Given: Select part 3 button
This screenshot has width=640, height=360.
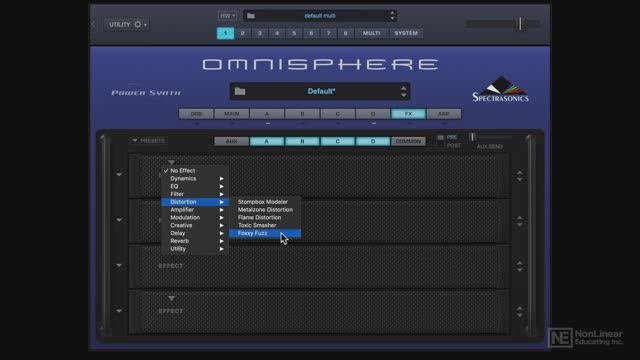Looking at the screenshot, I should pyautogui.click(x=260, y=33).
